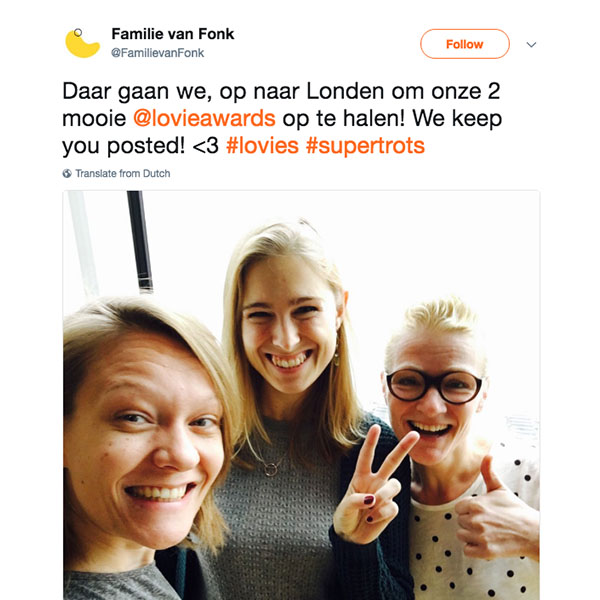
Task: Open the @lovieawards mention
Action: (x=204, y=118)
